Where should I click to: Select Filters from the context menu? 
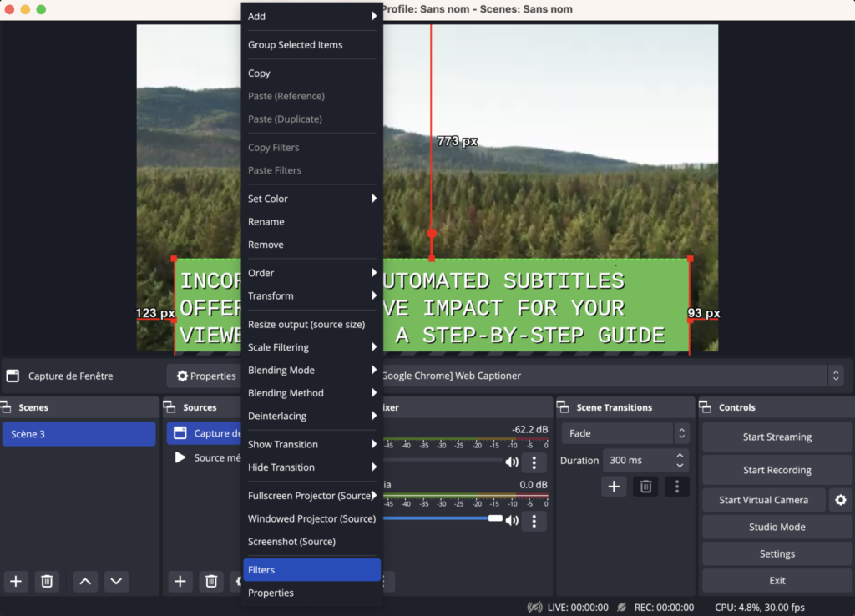click(x=261, y=569)
